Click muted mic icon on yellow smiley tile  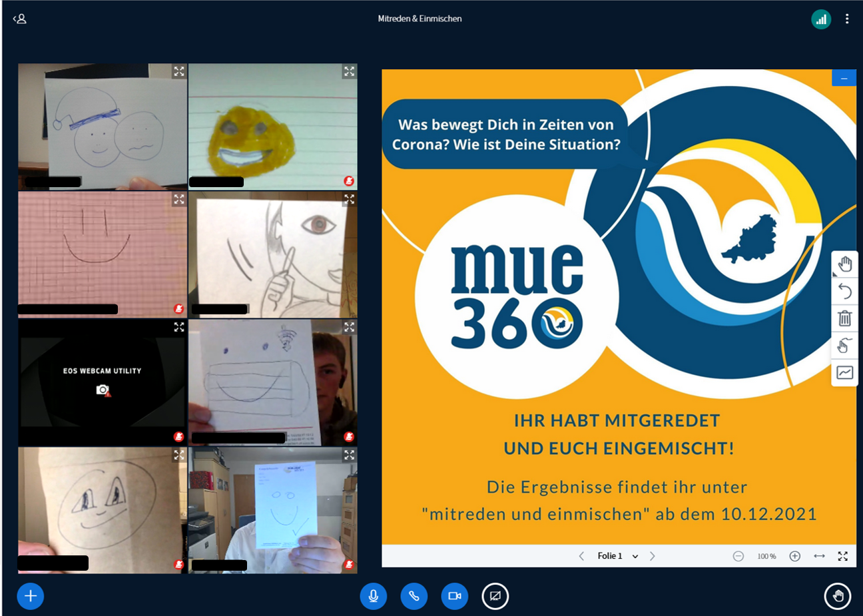[349, 180]
